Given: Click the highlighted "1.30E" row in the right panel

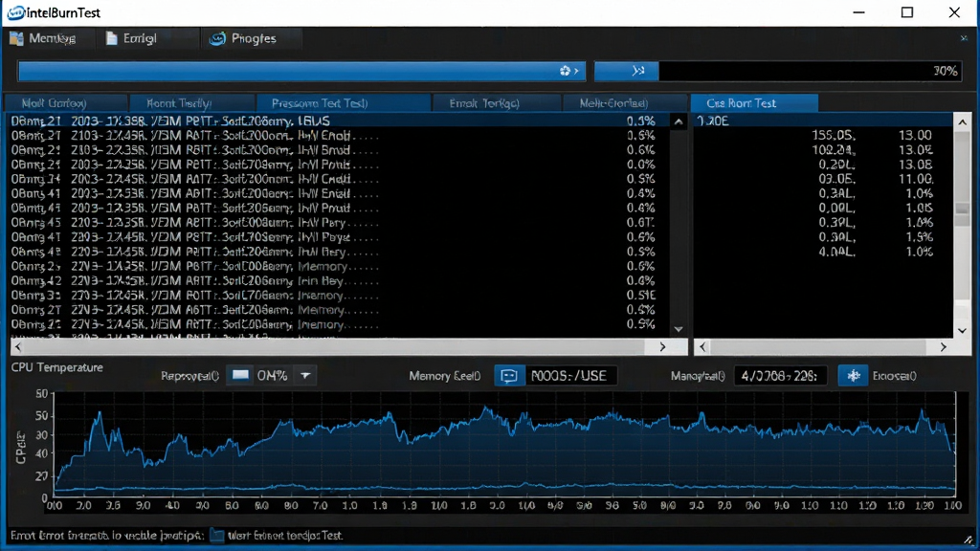Looking at the screenshot, I should pyautogui.click(x=824, y=121).
